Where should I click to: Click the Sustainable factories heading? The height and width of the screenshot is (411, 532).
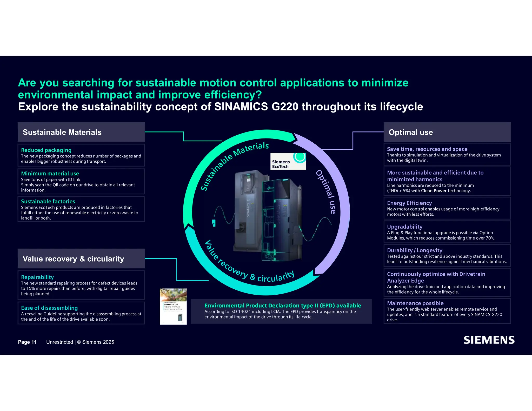pyautogui.click(x=48, y=201)
